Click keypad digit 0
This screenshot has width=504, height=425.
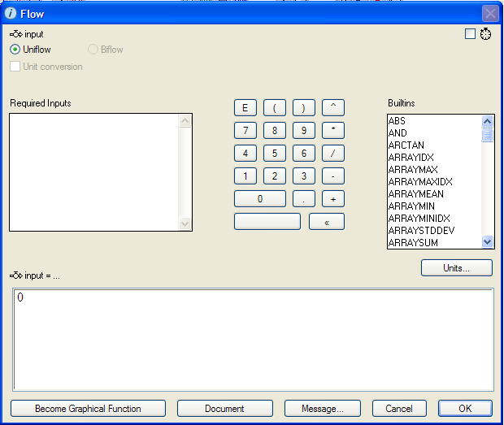pyautogui.click(x=260, y=199)
